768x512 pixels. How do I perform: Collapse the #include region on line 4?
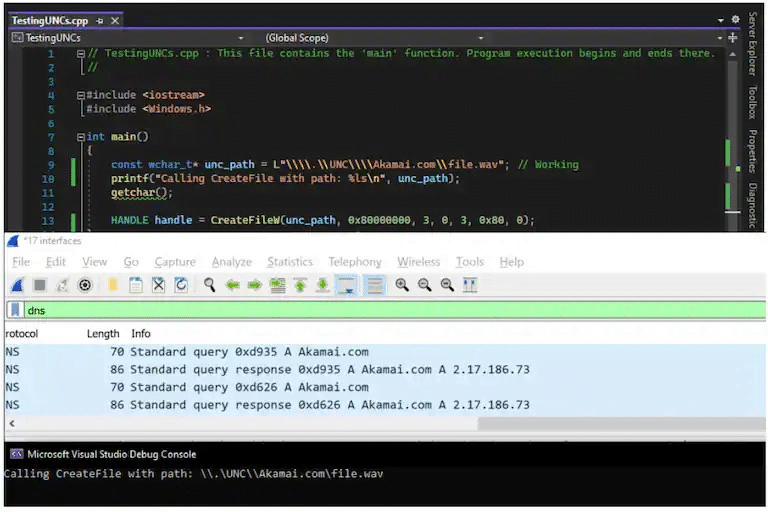point(81,95)
